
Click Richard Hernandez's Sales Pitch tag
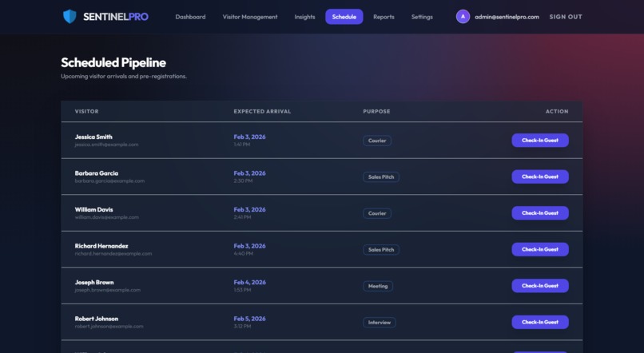coord(381,249)
